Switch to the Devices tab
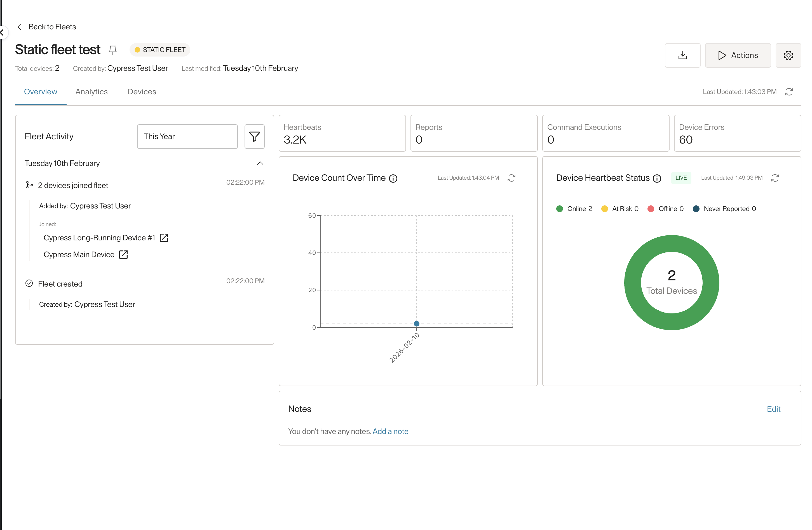The image size is (812, 530). pos(142,92)
